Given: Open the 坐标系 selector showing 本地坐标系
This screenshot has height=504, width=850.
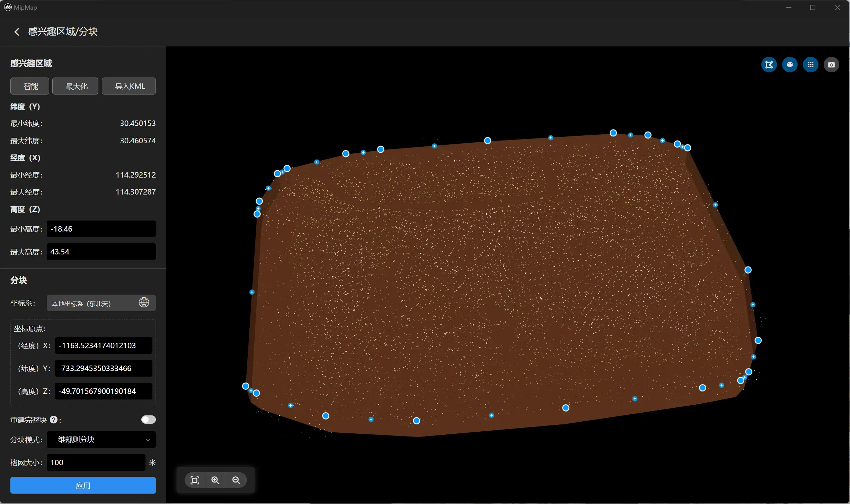Looking at the screenshot, I should pos(92,303).
